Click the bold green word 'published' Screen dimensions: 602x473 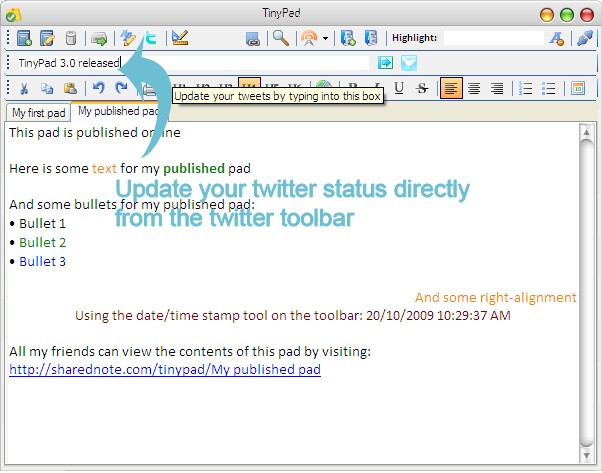coord(194,169)
